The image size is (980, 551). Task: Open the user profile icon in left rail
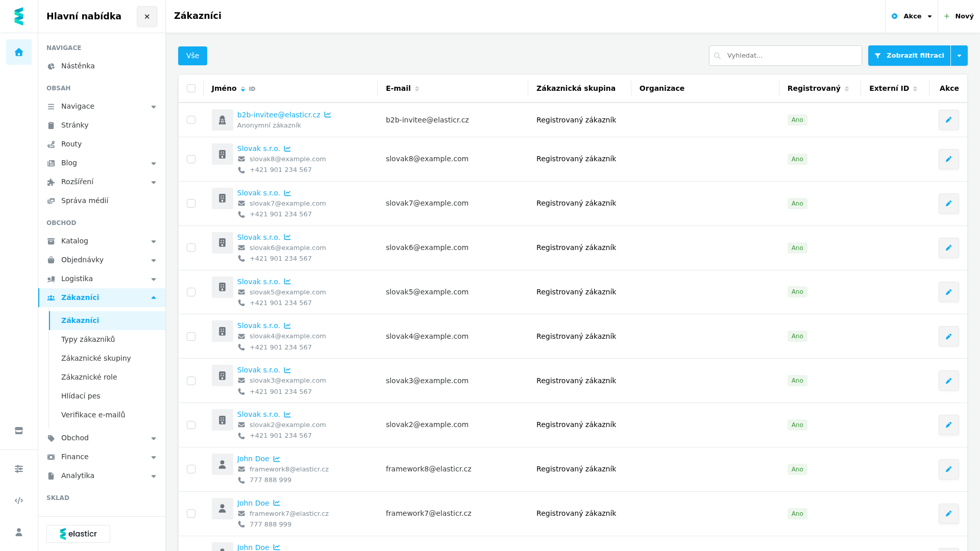pos(19,532)
